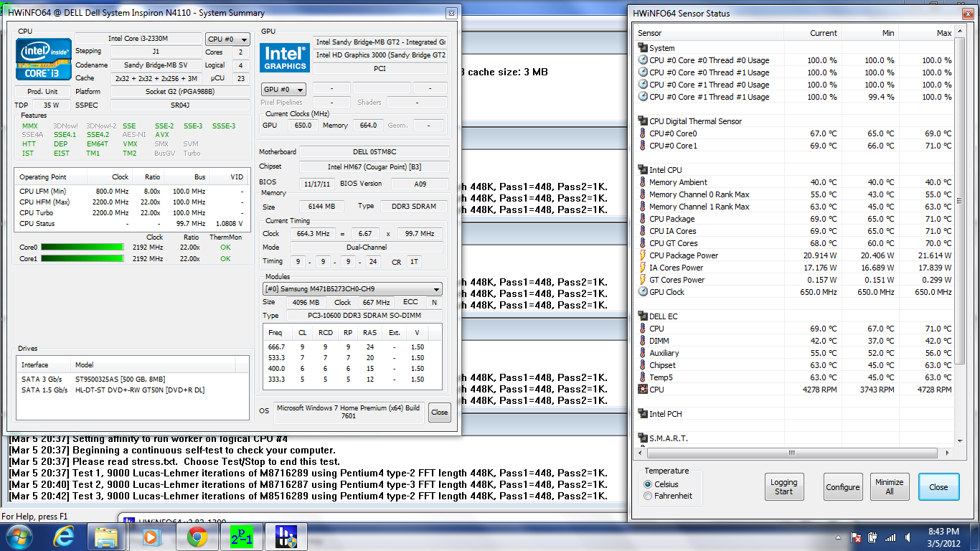Click the motherboard field 'DELL 05TM8C'

click(x=374, y=152)
